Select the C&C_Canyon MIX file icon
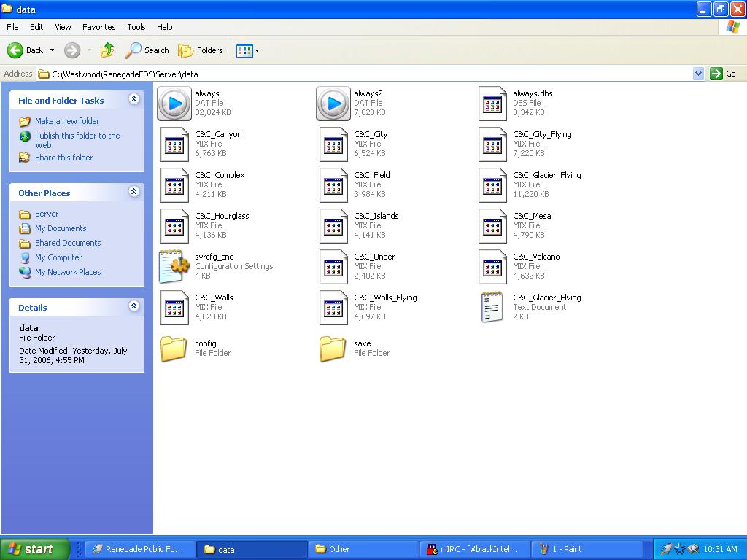Screen dimensions: 747x560 point(174,144)
